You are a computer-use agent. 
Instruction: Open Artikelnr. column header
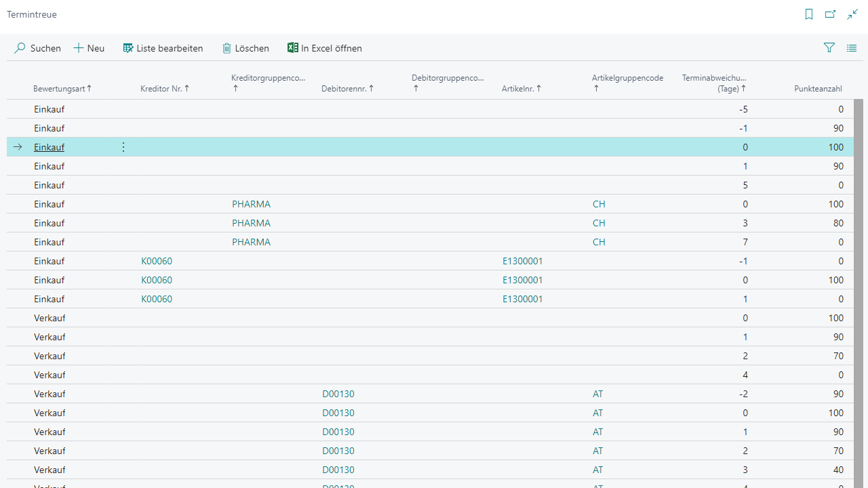[x=521, y=89]
